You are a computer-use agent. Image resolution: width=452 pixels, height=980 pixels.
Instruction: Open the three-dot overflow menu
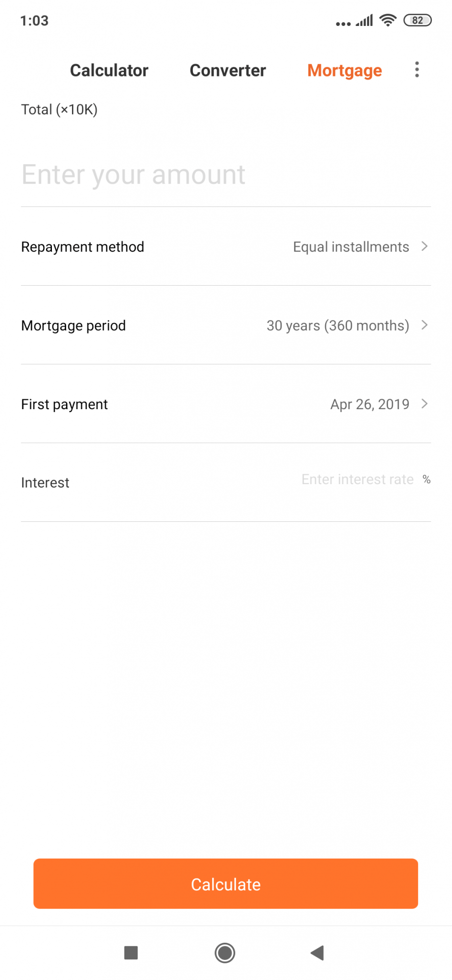tap(417, 70)
